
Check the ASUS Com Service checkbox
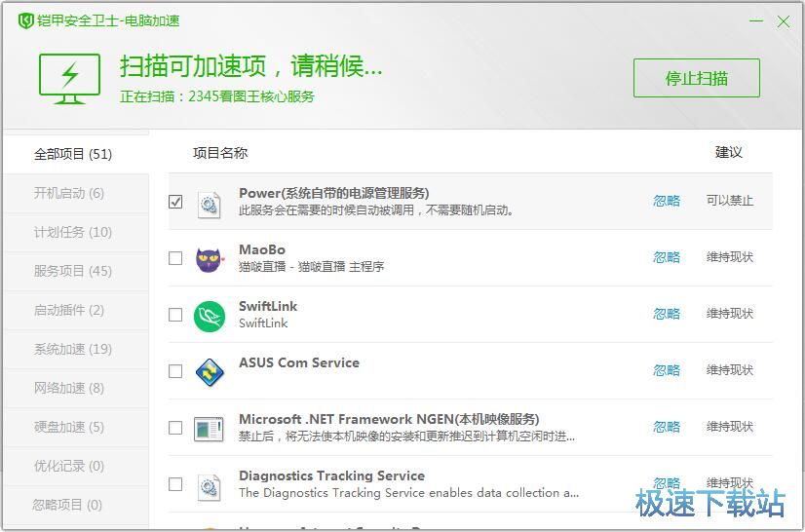(175, 371)
